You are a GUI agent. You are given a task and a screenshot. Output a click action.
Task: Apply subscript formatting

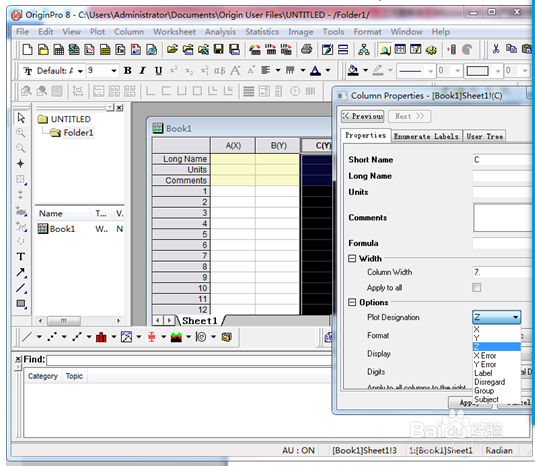[189, 71]
